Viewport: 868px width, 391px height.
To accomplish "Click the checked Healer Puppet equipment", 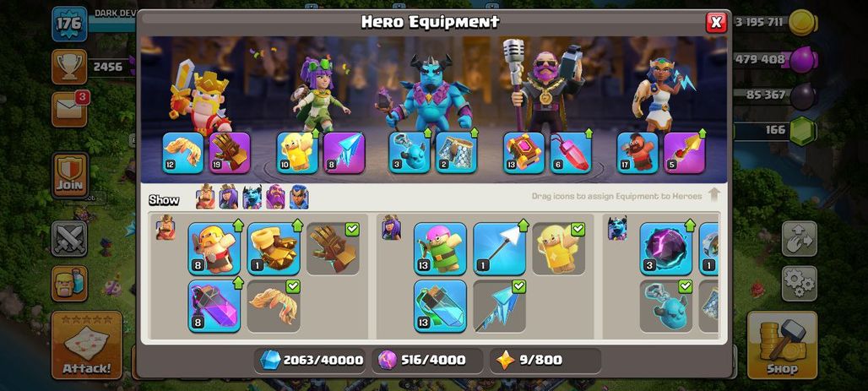I will (559, 248).
